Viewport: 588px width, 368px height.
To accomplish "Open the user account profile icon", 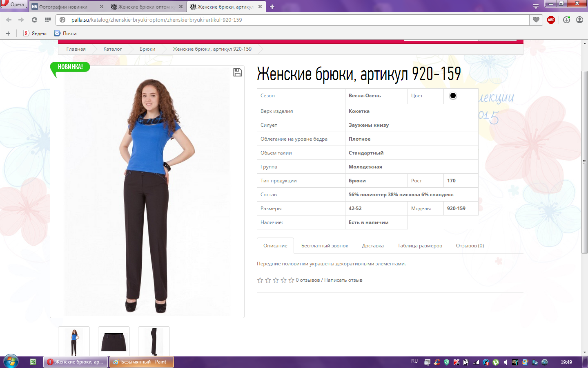I will click(579, 20).
